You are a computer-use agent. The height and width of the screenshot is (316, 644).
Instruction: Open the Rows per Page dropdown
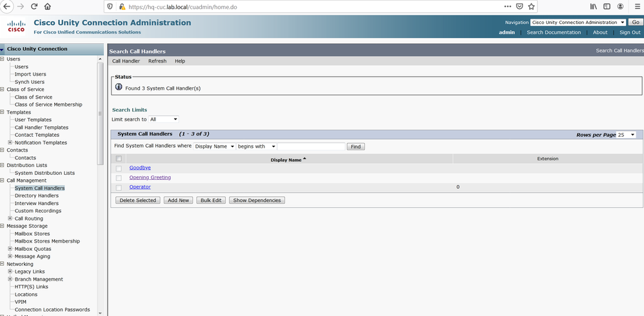click(627, 135)
